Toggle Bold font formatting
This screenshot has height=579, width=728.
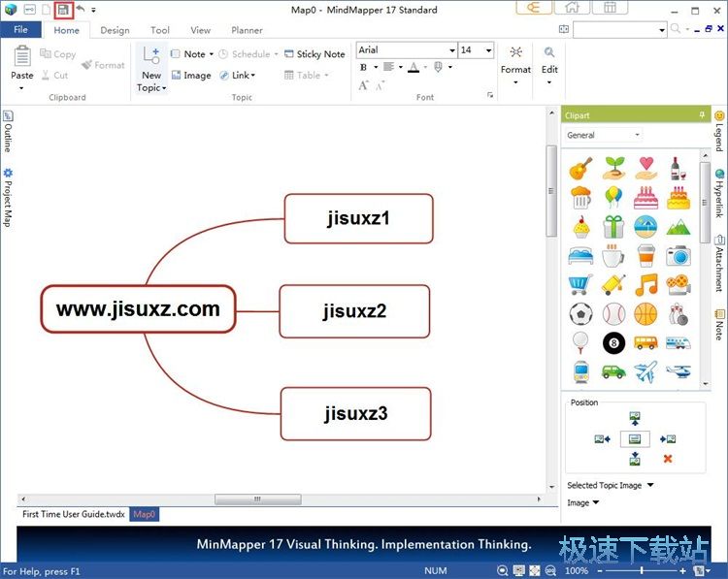pyautogui.click(x=364, y=67)
